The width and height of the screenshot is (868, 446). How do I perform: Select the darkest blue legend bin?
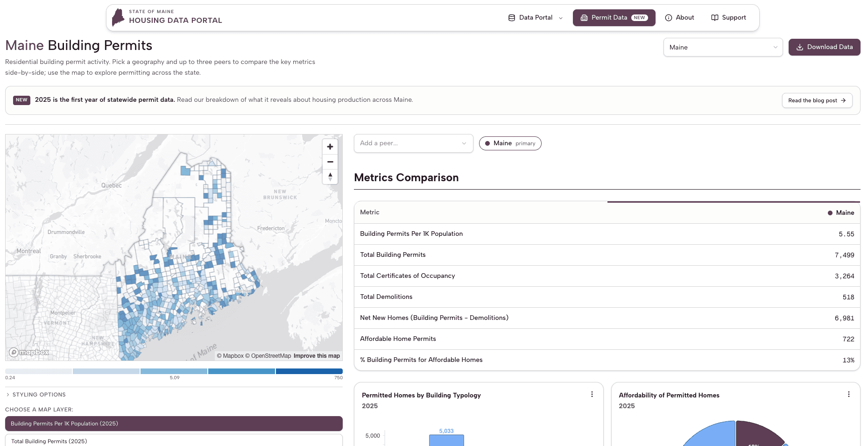tap(309, 371)
